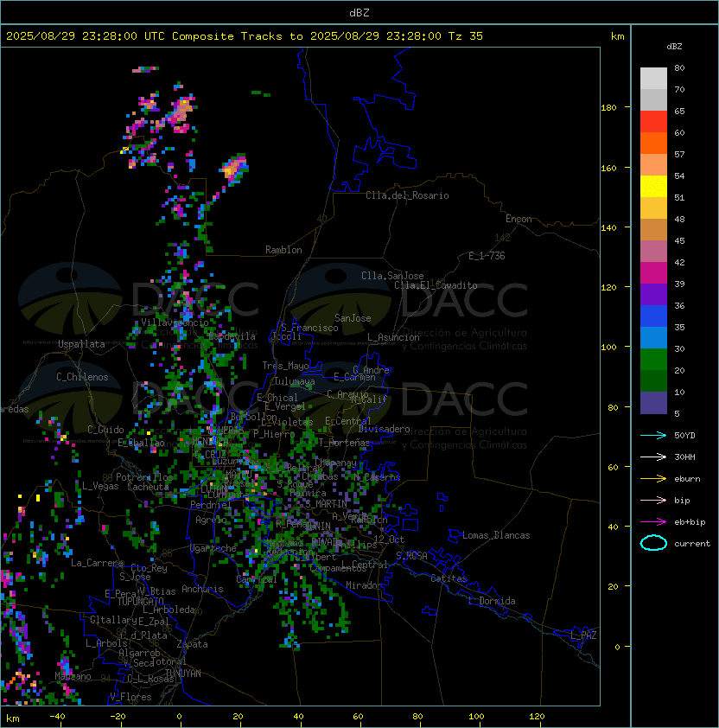Select the bright yellow 51-54 dBZ swatch
719x728 pixels.
653,186
